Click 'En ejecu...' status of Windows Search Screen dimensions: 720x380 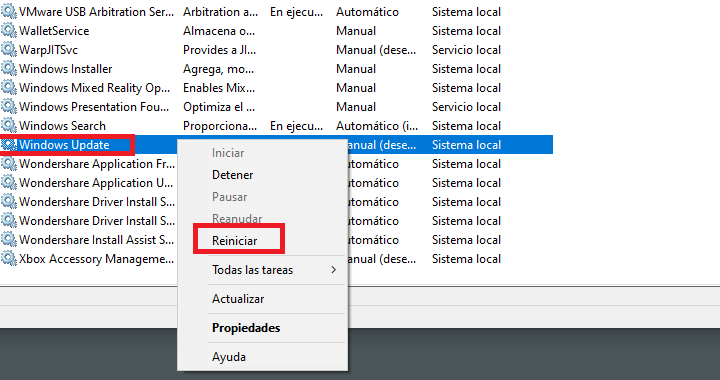tap(297, 126)
